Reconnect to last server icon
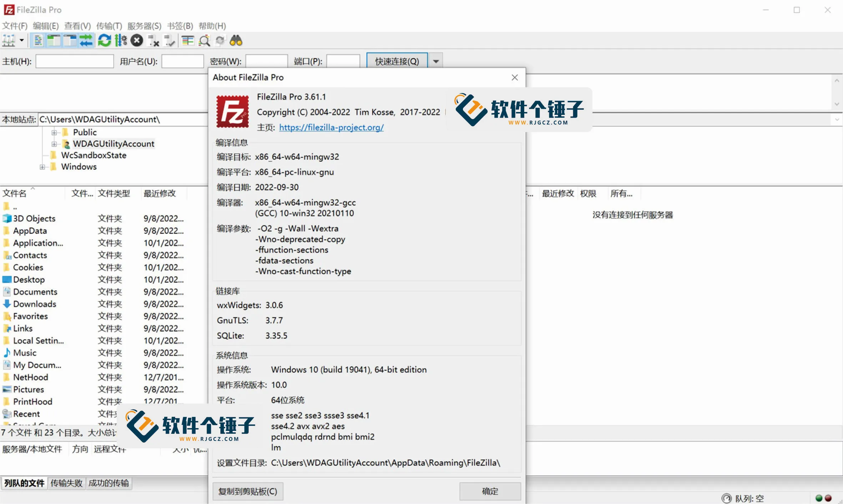This screenshot has width=843, height=504. click(169, 41)
